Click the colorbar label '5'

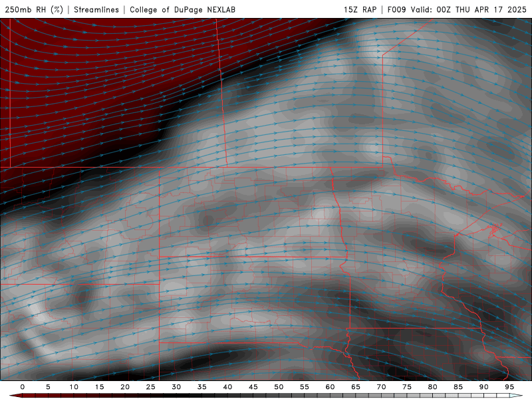tap(48, 387)
